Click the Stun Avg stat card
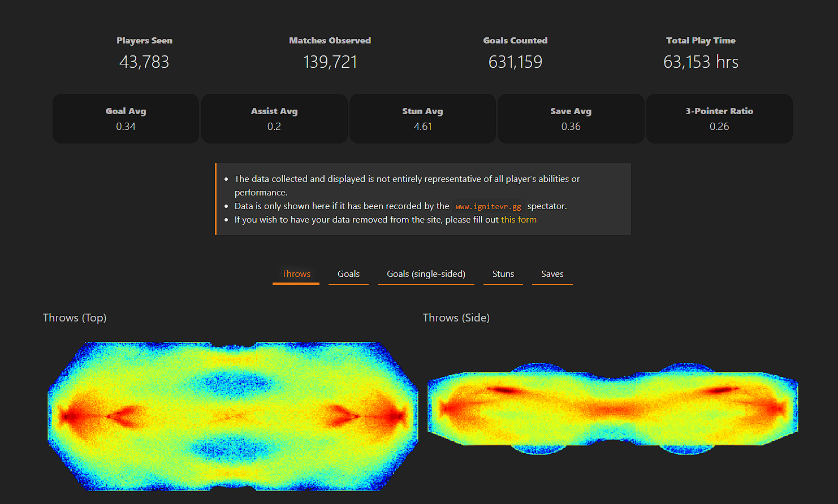The height and width of the screenshot is (504, 838). pos(422,119)
